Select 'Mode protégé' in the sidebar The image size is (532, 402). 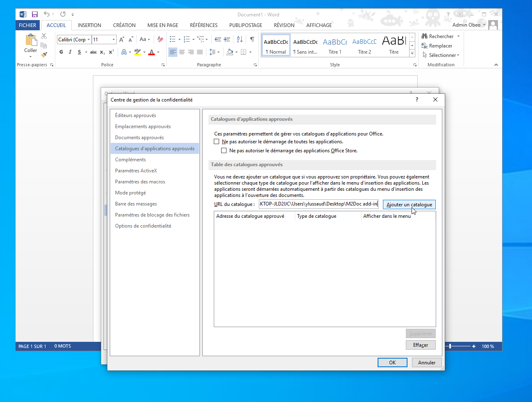pos(154,193)
